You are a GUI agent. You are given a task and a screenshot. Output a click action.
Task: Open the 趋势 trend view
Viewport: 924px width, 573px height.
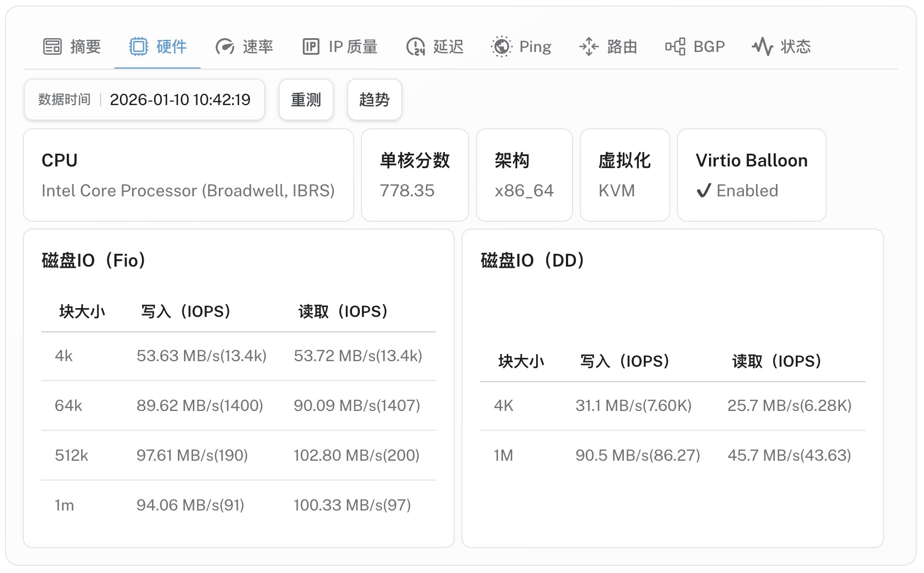point(374,100)
